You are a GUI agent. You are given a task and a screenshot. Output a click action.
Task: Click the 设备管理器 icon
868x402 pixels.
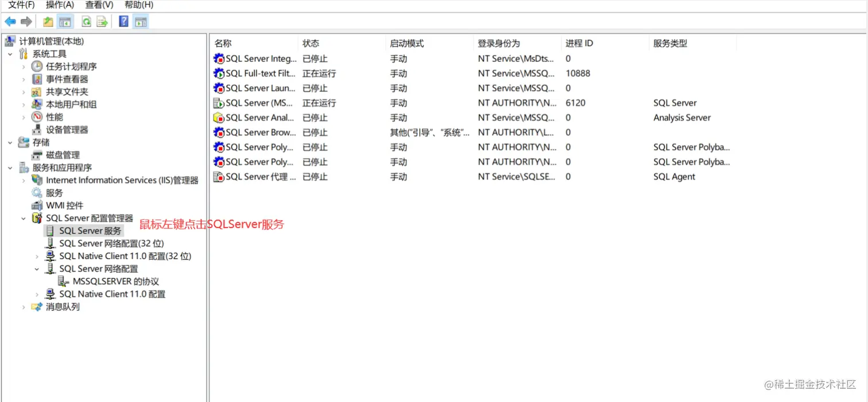[37, 130]
